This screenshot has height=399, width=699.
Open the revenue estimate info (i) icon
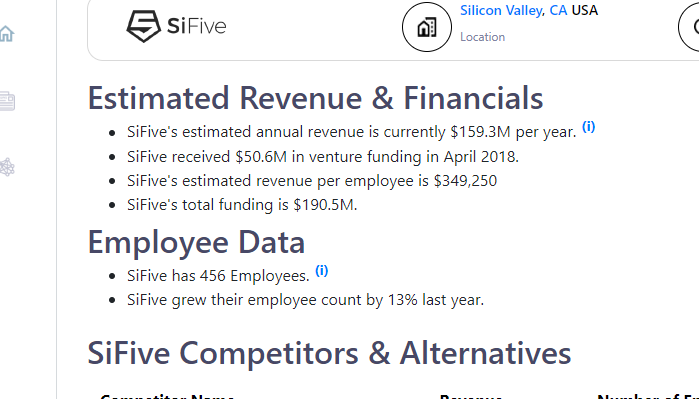click(x=588, y=127)
